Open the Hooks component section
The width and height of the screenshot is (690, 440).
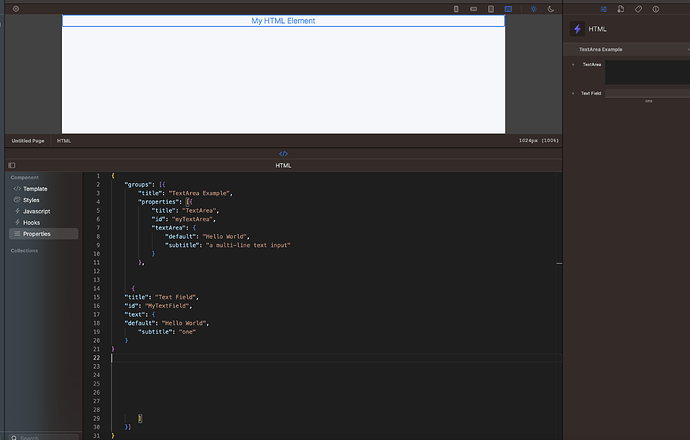coord(44,223)
